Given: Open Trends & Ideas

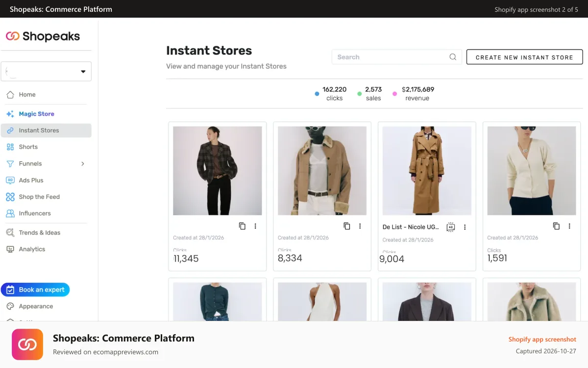Looking at the screenshot, I should (39, 233).
